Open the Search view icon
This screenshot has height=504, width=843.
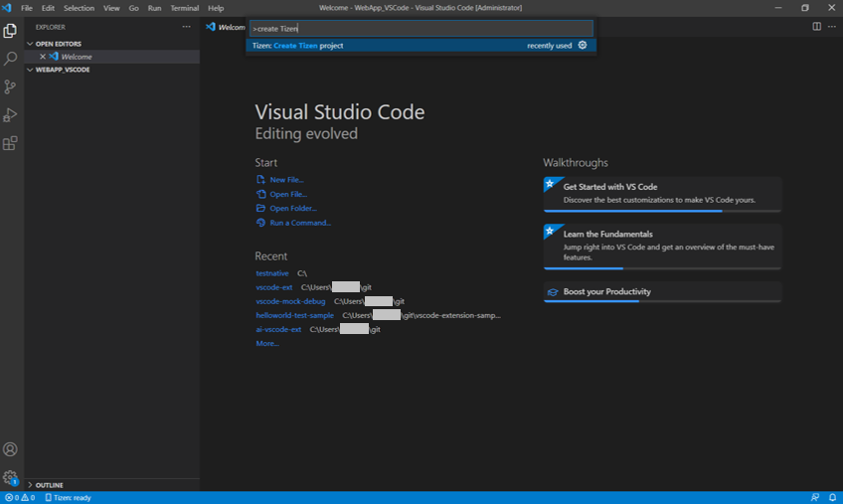point(11,59)
